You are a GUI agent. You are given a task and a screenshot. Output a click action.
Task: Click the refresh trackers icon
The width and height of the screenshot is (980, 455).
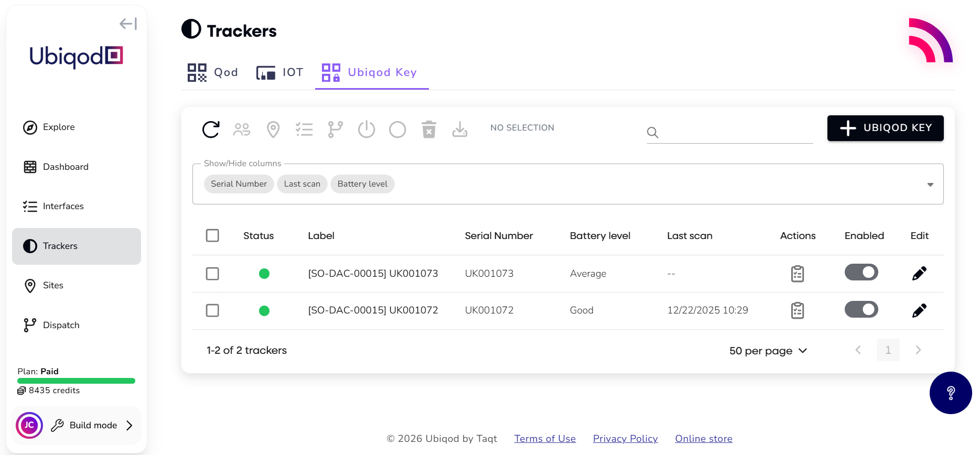[211, 129]
